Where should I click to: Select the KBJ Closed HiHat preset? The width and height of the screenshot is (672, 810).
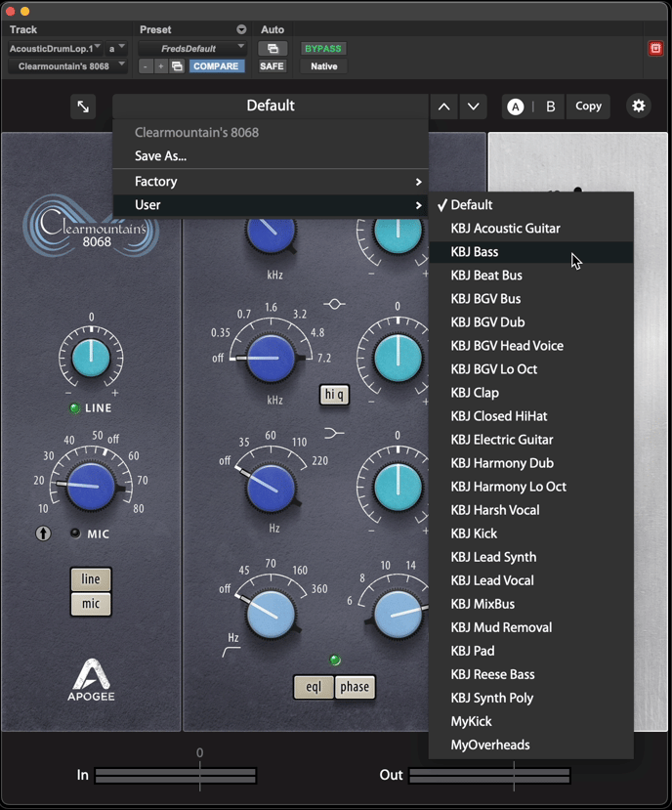tap(531, 416)
